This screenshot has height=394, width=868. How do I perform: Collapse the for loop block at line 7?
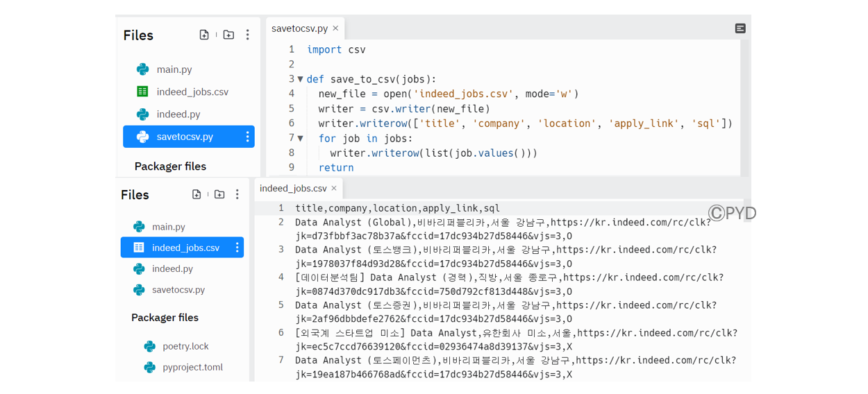pos(300,138)
